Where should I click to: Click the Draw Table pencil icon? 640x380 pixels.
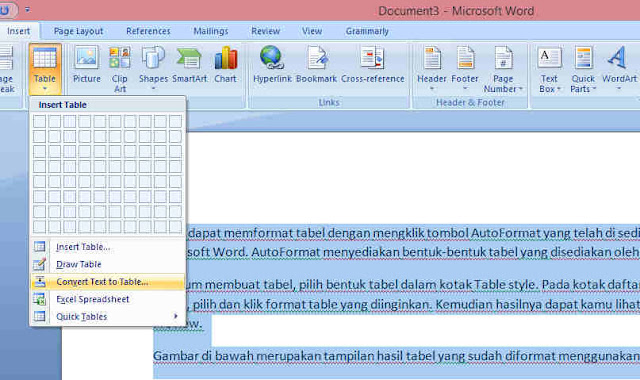coord(40,264)
